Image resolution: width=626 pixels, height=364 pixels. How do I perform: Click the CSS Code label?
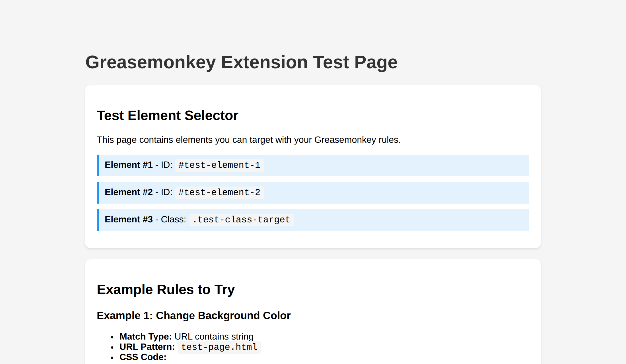tap(143, 357)
